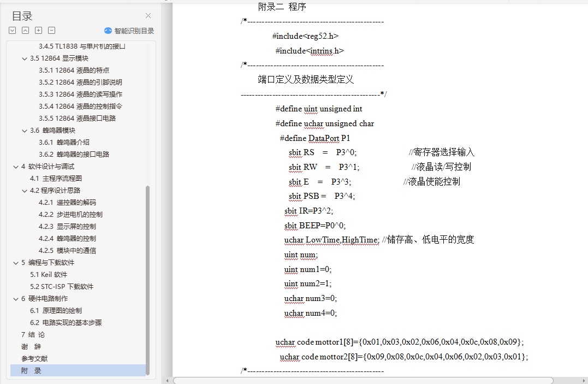
Task: Click the horizontal scrollbar left arrow
Action: click(x=167, y=381)
